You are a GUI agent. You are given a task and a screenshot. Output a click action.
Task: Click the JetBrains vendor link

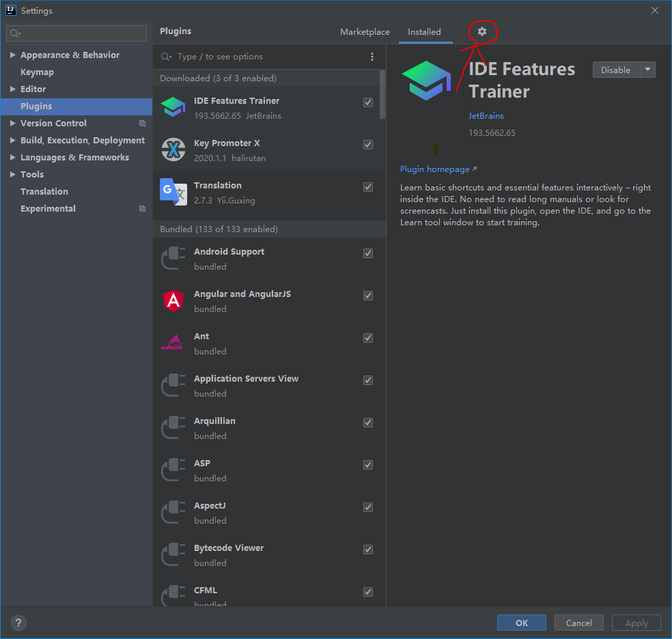pyautogui.click(x=486, y=115)
